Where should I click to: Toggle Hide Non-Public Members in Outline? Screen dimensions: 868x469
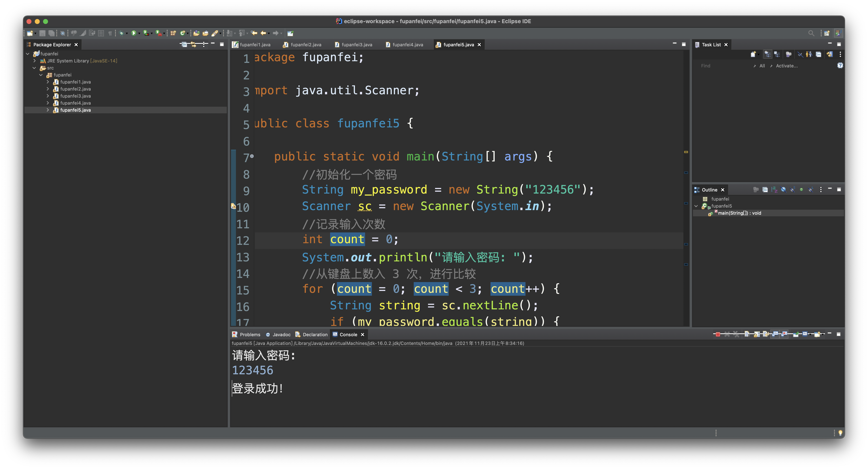[x=802, y=190]
